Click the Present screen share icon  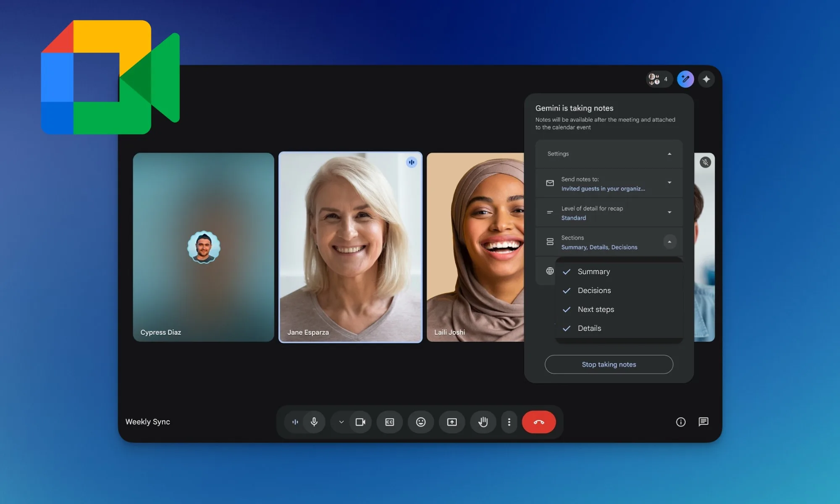click(452, 422)
